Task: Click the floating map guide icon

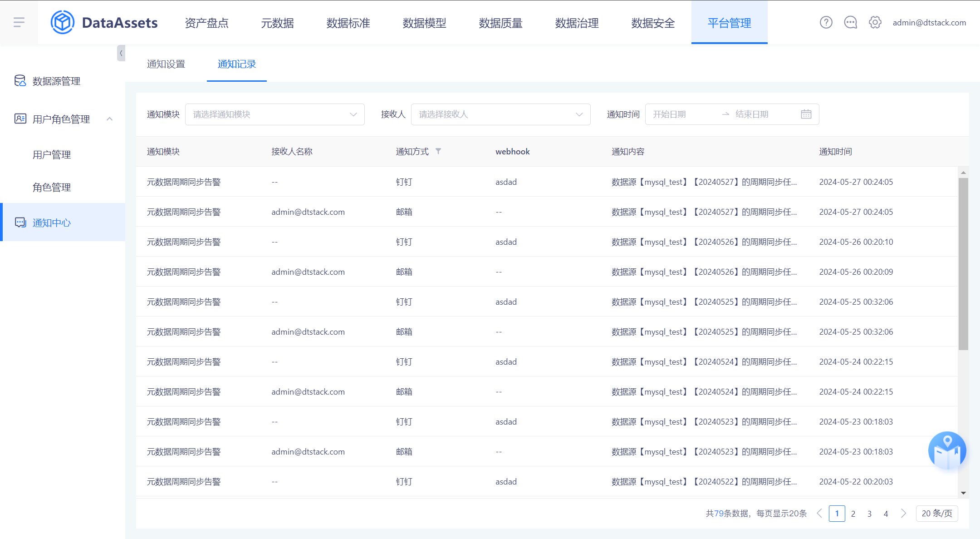Action: click(x=947, y=450)
